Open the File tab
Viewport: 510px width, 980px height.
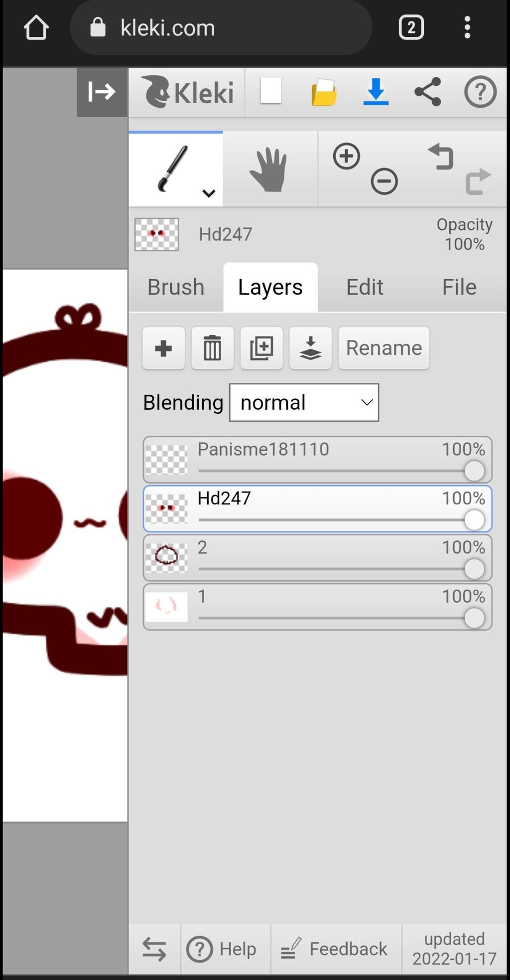tap(459, 287)
